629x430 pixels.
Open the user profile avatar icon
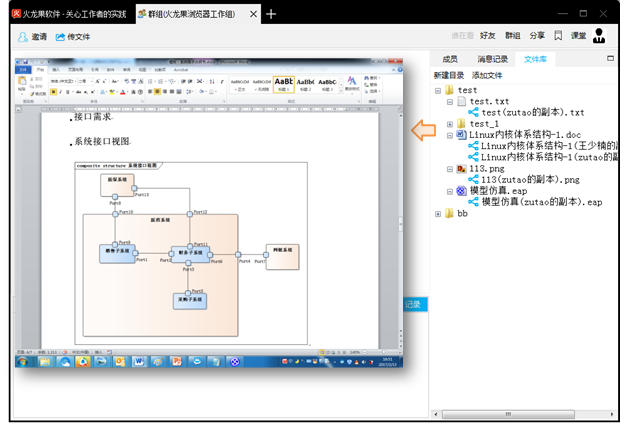pos(599,36)
